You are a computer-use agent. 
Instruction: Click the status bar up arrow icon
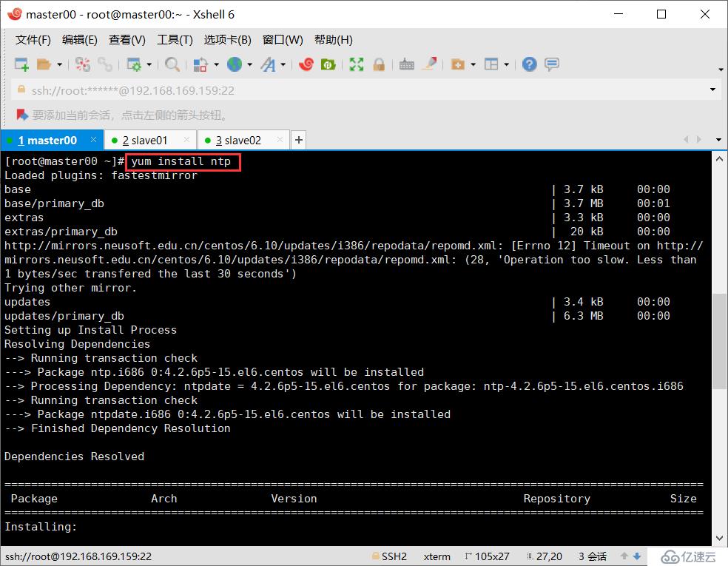tap(624, 556)
